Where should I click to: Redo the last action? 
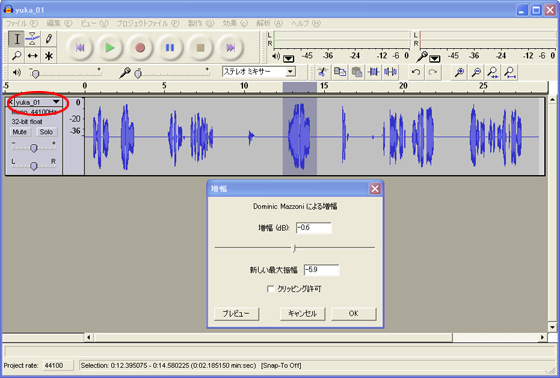pyautogui.click(x=432, y=72)
